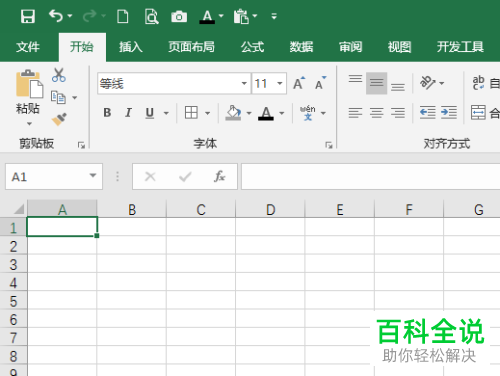The width and height of the screenshot is (500, 376).
Task: Open the phonetic guide dropdown arrow
Action: (x=323, y=113)
